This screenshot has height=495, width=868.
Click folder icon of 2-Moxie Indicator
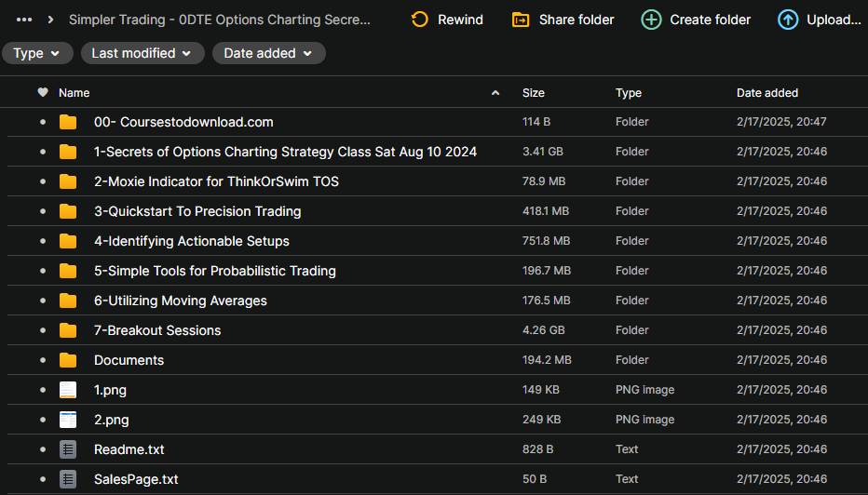(68, 181)
